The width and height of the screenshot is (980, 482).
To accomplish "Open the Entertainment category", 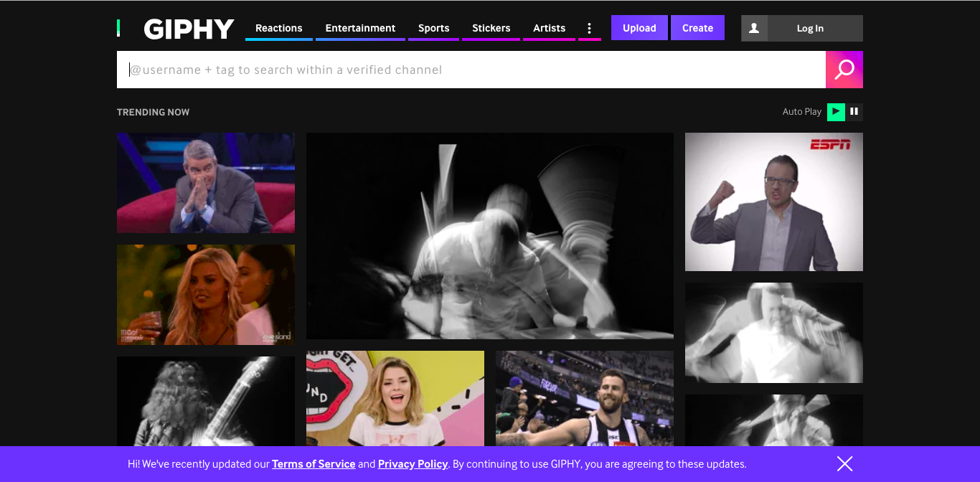I will point(360,29).
